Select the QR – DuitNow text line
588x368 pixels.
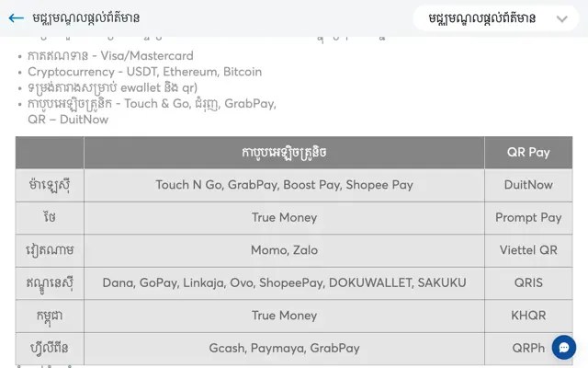coord(68,120)
